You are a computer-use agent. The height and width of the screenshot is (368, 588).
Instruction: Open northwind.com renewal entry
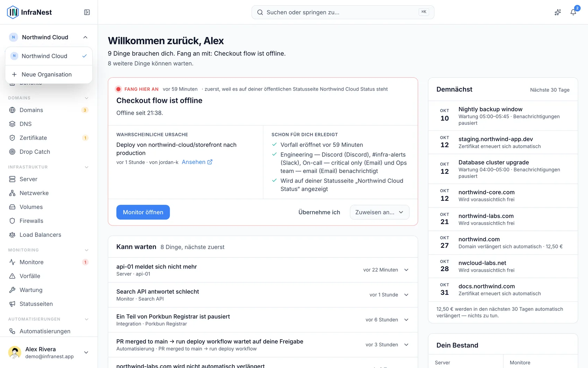click(503, 242)
